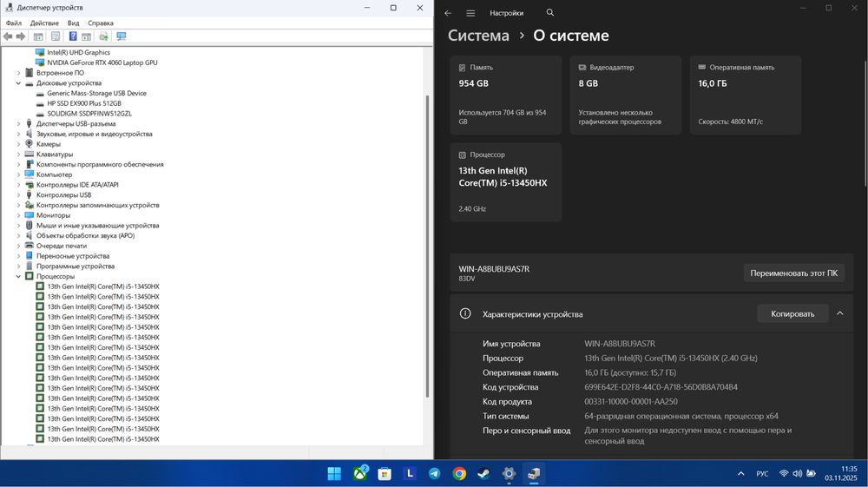Click the forward arrow in Device Manager toolbar
Image resolution: width=868 pixels, height=487 pixels.
21,36
